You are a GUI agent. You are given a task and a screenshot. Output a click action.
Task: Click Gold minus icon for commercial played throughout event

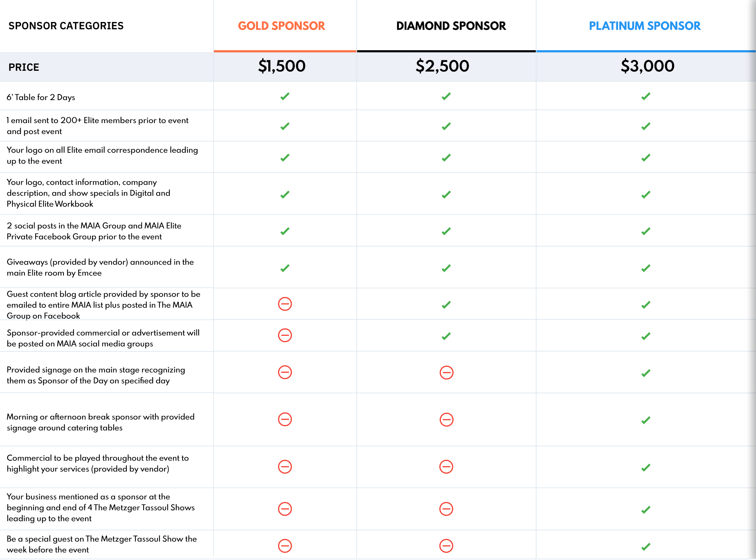[x=285, y=467]
